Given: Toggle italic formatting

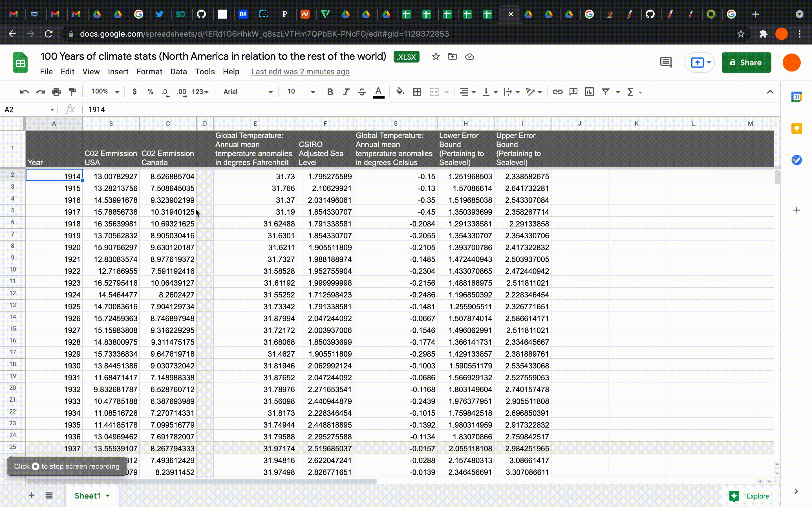Looking at the screenshot, I should tap(346, 92).
